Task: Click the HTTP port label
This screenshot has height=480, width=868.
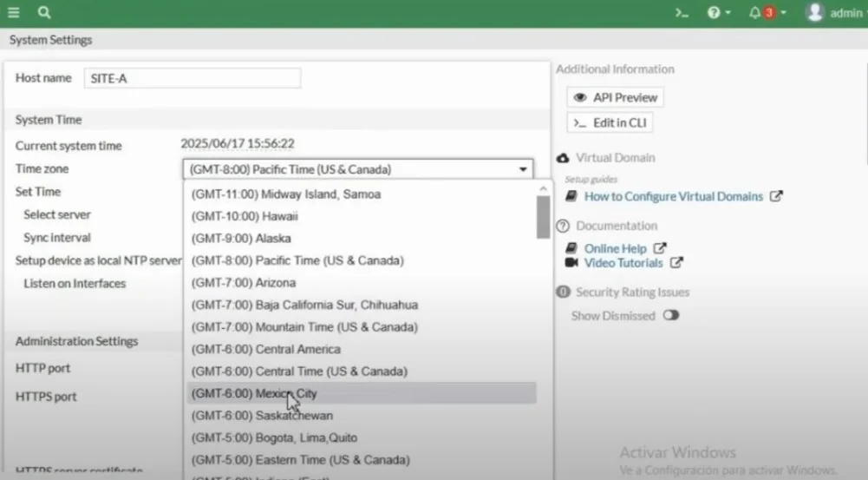Action: click(42, 367)
